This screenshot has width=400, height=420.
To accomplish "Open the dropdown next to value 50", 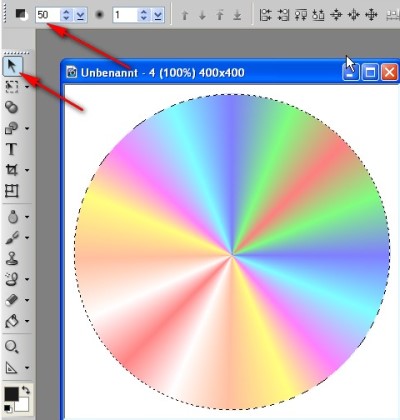I will point(80,15).
